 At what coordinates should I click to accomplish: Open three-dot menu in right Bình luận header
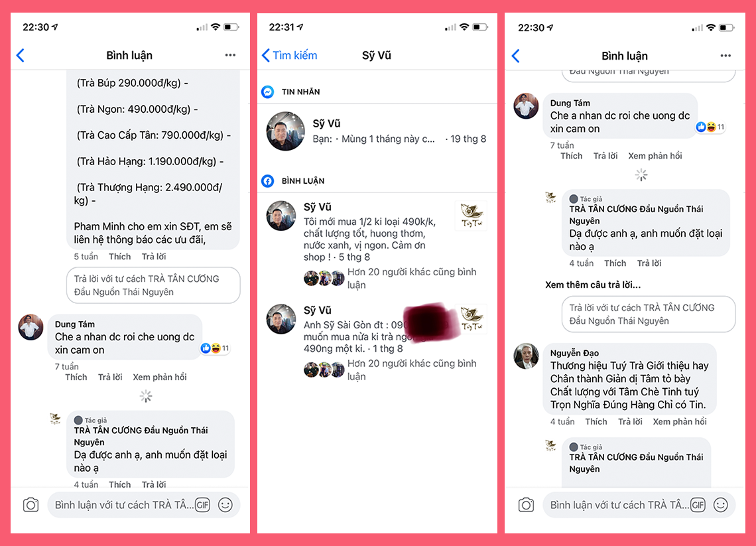(x=725, y=56)
